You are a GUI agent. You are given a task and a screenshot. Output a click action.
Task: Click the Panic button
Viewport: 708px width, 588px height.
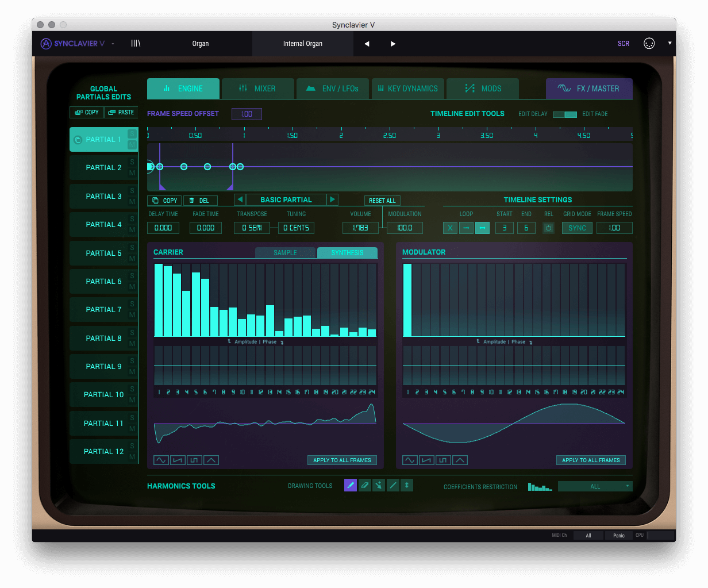(x=619, y=535)
